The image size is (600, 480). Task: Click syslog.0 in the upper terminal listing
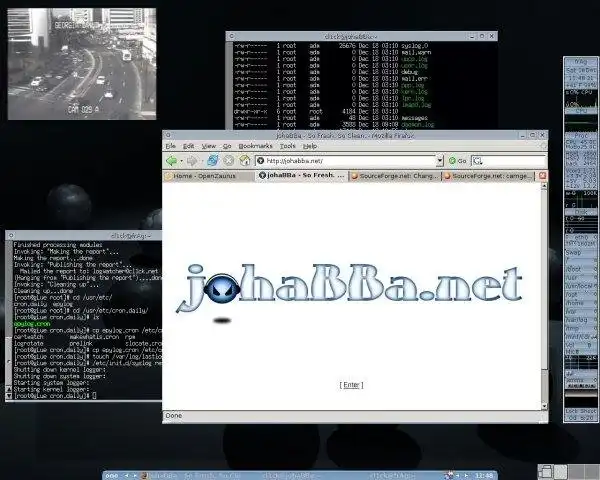[x=414, y=46]
